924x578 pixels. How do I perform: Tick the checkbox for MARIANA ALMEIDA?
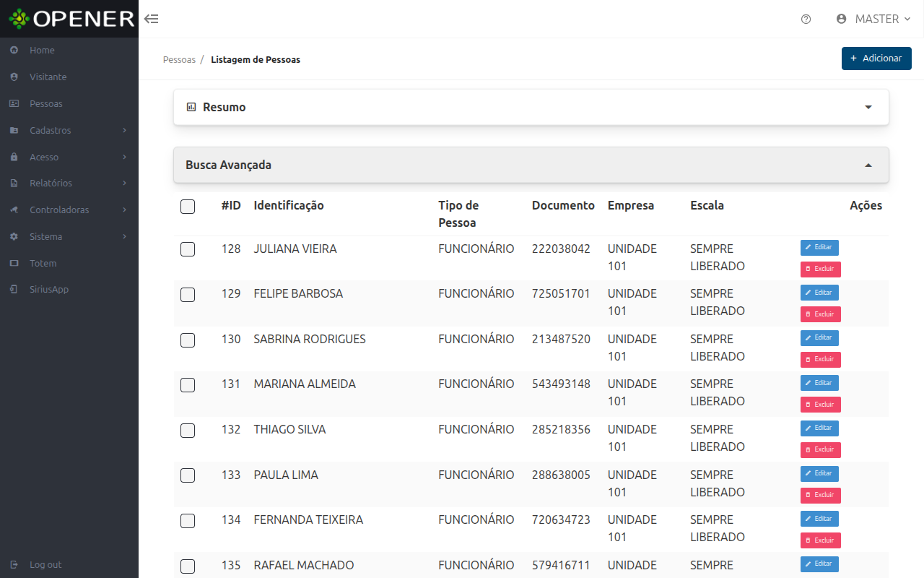tap(188, 385)
